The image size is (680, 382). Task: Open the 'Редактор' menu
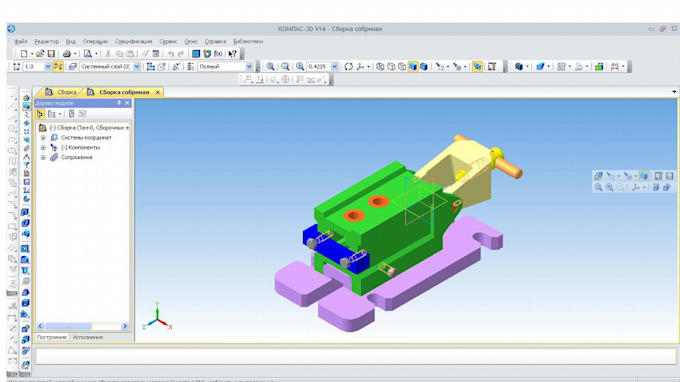(x=46, y=41)
